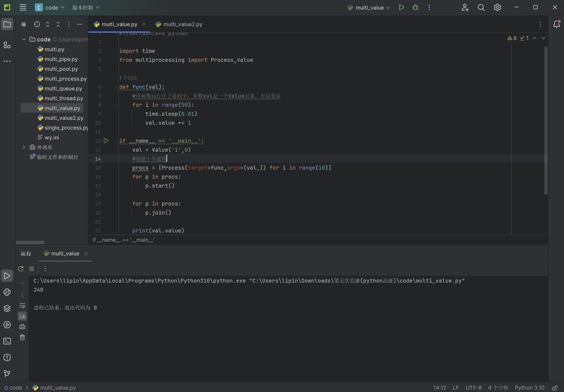The width and height of the screenshot is (564, 392).
Task: Toggle file read-only lock in status bar
Action: pos(555,388)
